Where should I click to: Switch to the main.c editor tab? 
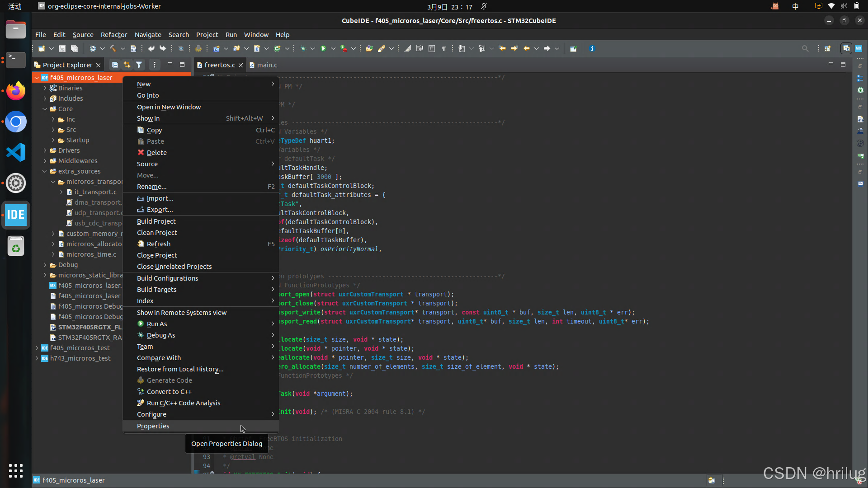[x=267, y=65]
